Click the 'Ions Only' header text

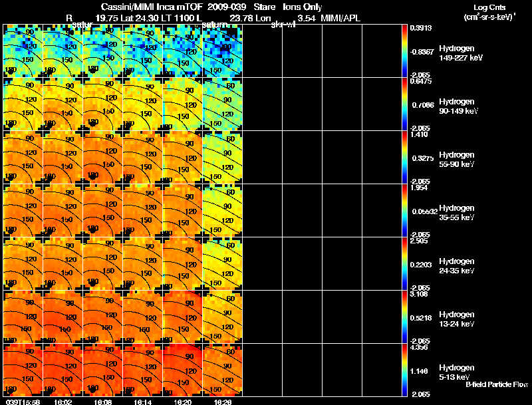pos(302,7)
